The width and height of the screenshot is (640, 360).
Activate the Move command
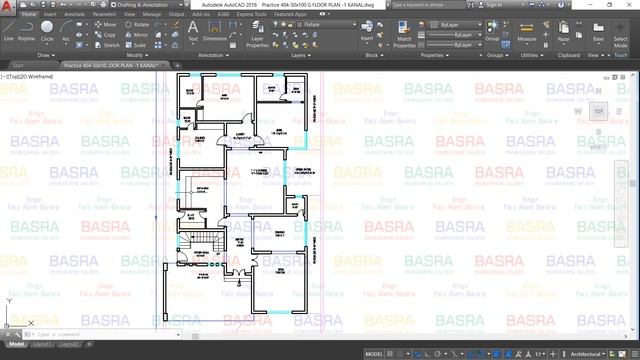[x=106, y=24]
